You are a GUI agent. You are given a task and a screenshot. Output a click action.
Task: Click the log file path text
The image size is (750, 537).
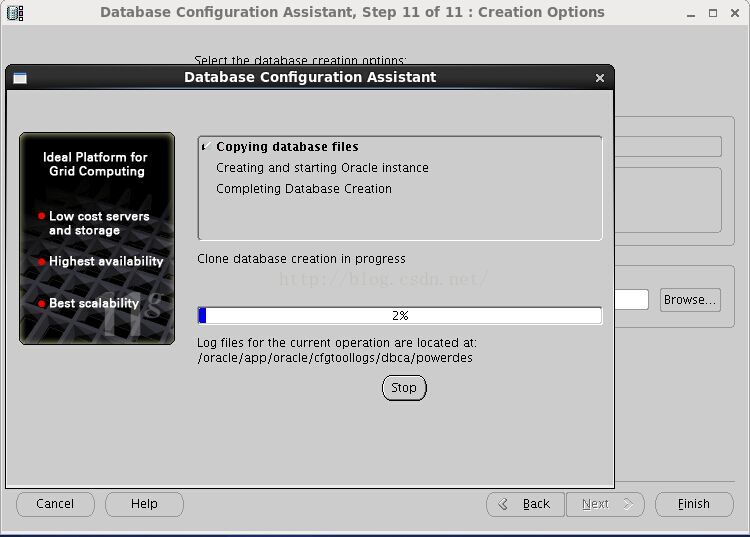(x=335, y=358)
